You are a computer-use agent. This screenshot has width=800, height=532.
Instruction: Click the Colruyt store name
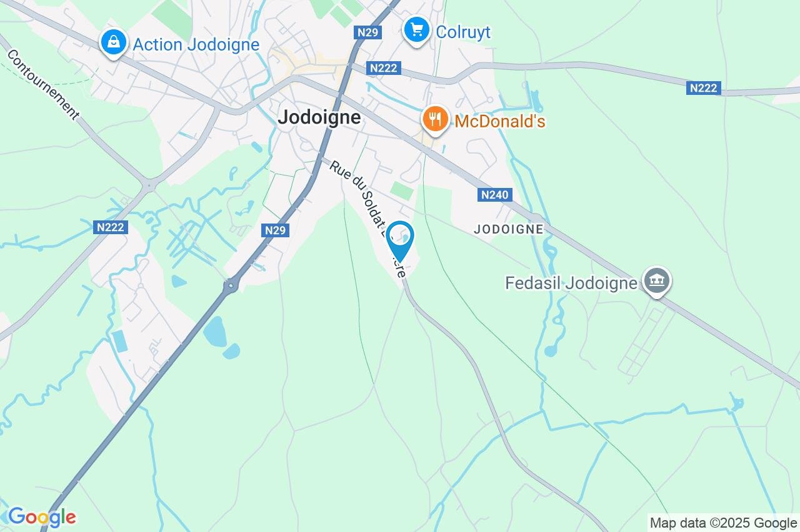[x=463, y=32]
